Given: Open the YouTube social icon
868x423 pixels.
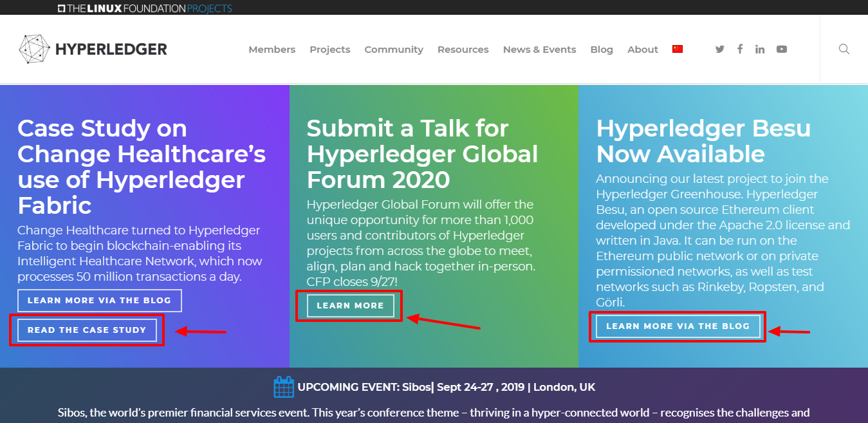Looking at the screenshot, I should [781, 50].
